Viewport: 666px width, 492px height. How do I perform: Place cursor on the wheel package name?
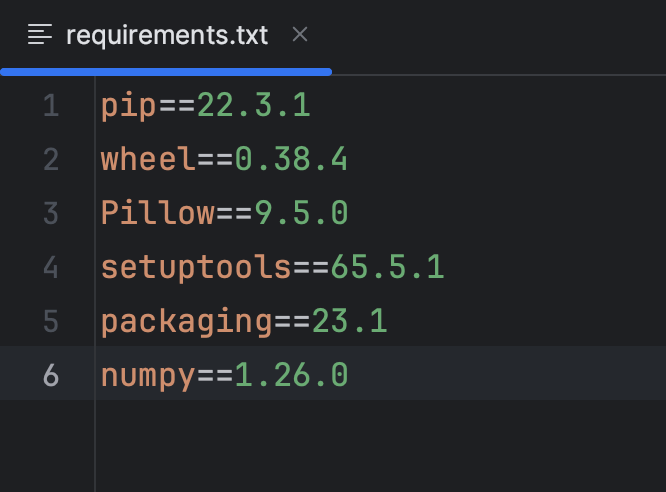[x=148, y=159]
